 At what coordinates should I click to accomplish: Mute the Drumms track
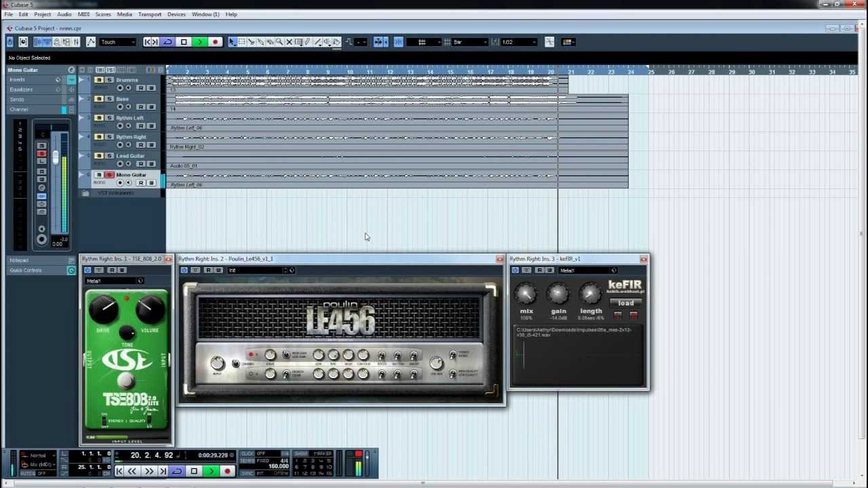(x=99, y=80)
